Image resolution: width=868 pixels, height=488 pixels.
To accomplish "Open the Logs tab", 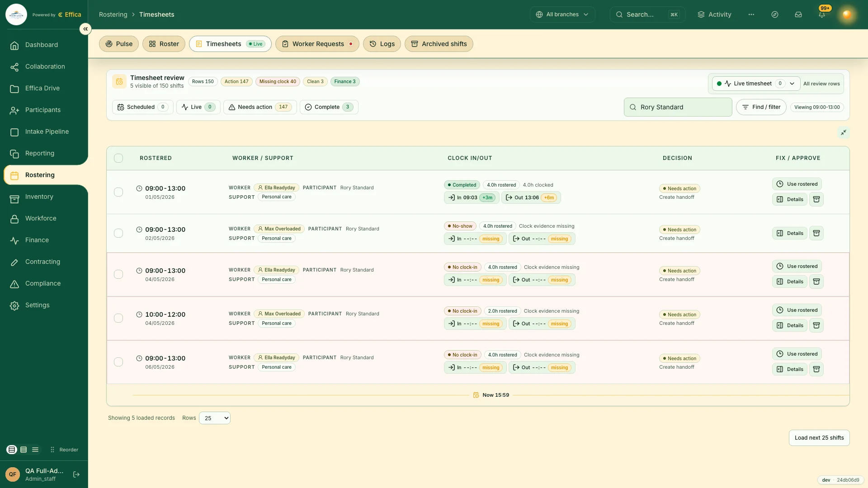I will pos(382,44).
